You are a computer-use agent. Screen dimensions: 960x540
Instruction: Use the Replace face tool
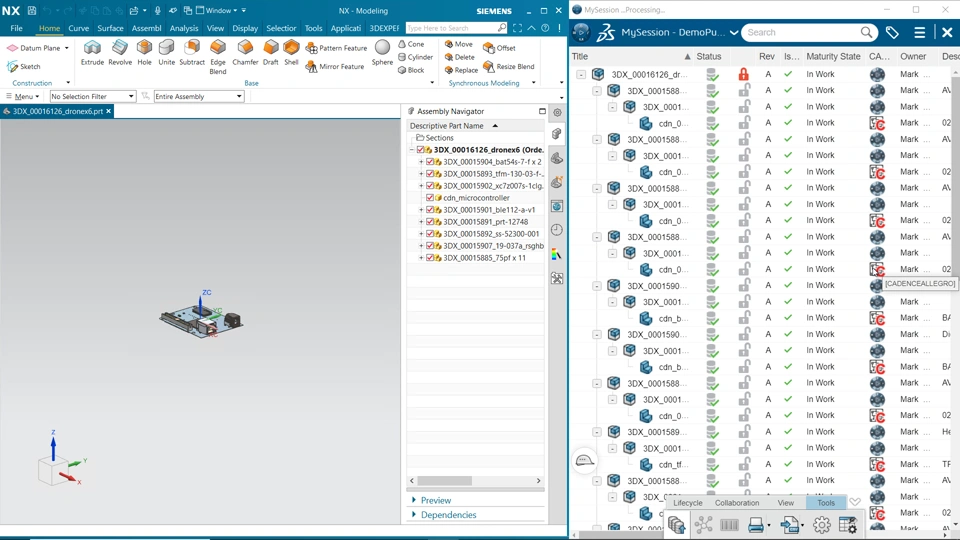pos(461,70)
